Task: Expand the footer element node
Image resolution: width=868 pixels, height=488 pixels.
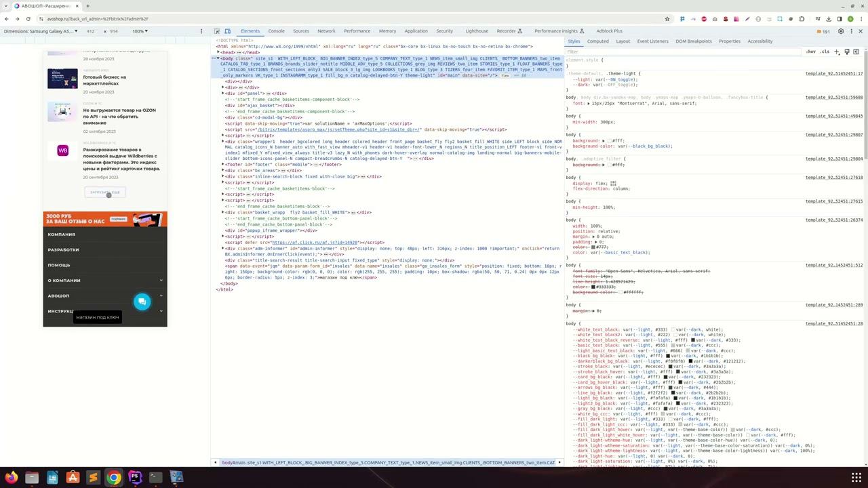Action: point(224,165)
